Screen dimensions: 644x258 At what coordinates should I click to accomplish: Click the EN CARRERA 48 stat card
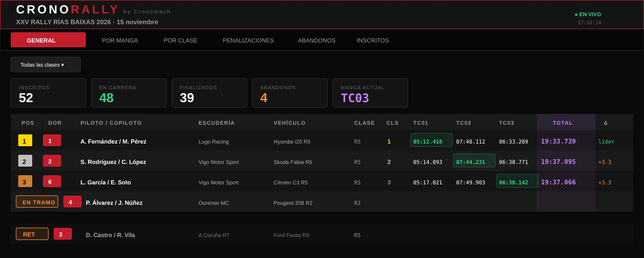click(x=129, y=93)
